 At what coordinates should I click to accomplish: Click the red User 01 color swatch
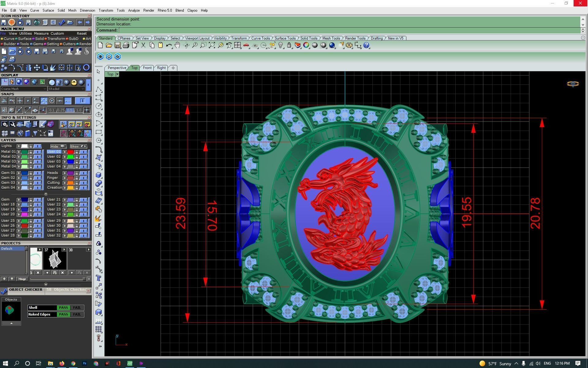click(x=70, y=152)
